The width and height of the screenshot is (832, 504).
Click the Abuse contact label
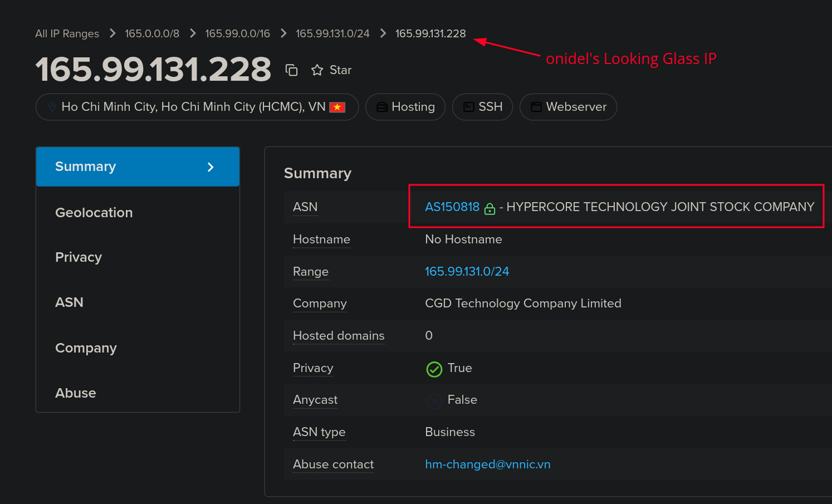click(333, 464)
